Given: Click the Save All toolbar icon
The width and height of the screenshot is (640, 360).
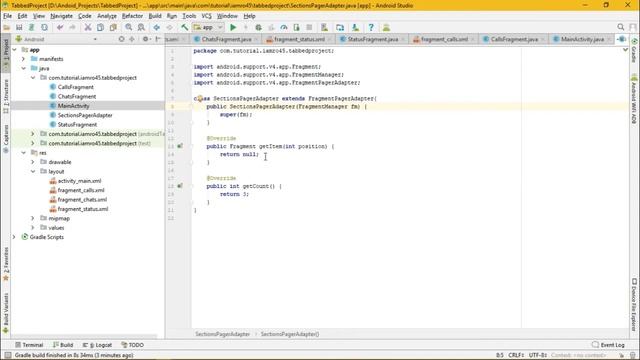Looking at the screenshot, I should (19, 27).
